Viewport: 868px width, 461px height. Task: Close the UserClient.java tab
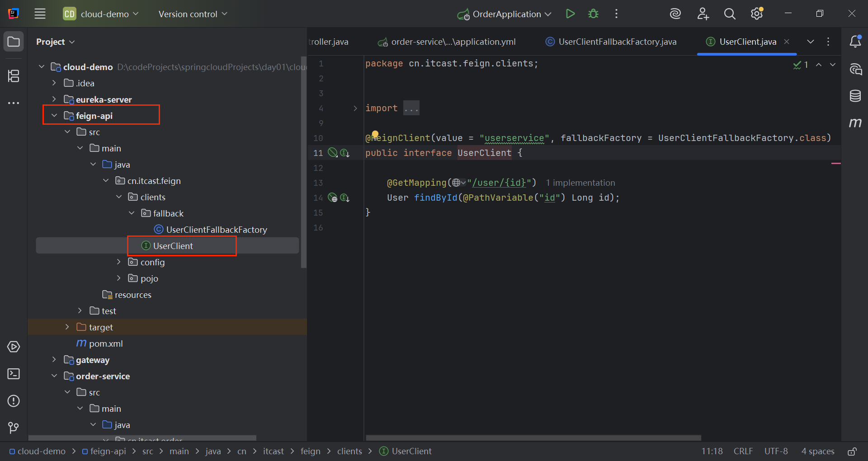[787, 42]
